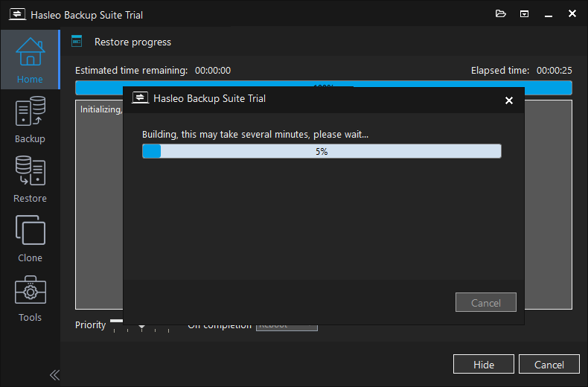Screen dimensions: 588x387
Task: Click the 'Elapsed time: 00:00:25' text
Action: [521, 70]
